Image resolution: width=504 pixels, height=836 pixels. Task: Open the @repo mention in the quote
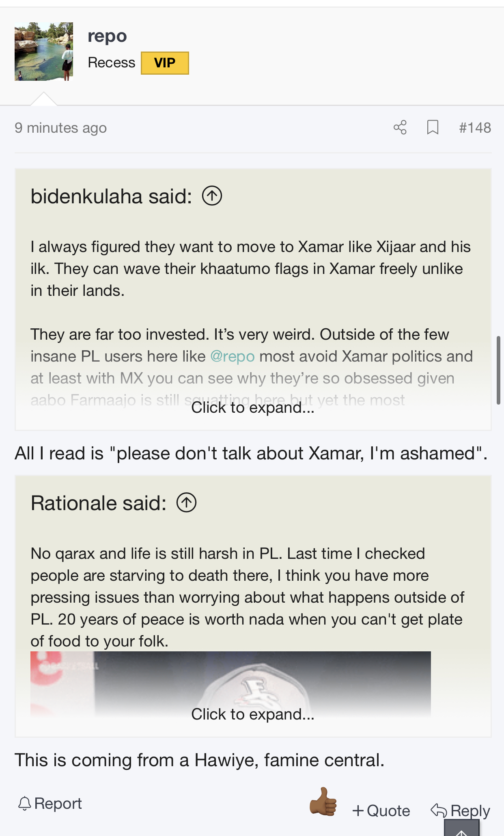tap(232, 356)
